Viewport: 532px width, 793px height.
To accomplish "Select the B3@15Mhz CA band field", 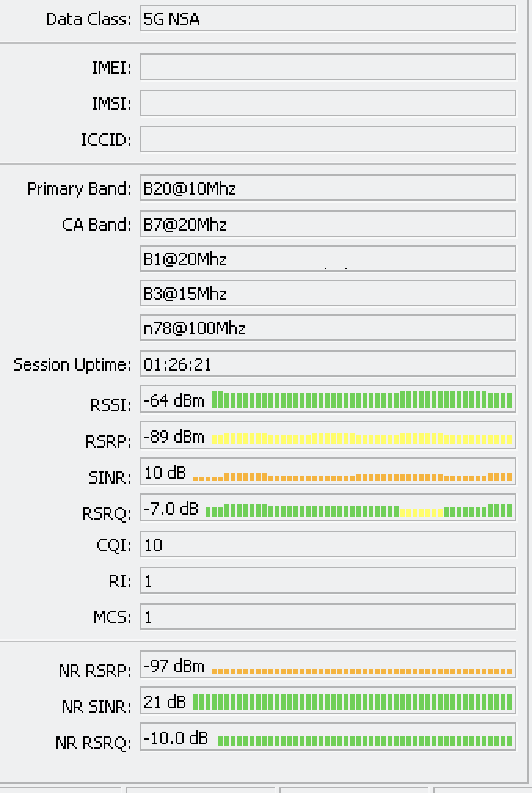I will [327, 294].
